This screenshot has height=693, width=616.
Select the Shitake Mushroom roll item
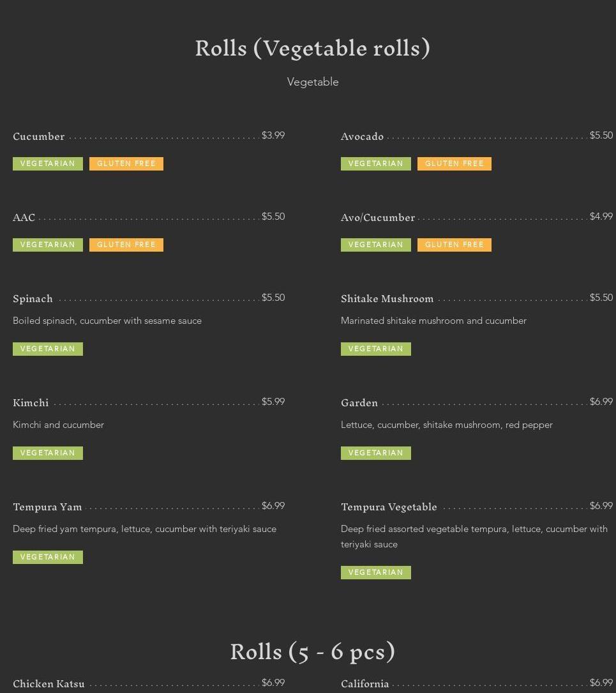pos(387,299)
